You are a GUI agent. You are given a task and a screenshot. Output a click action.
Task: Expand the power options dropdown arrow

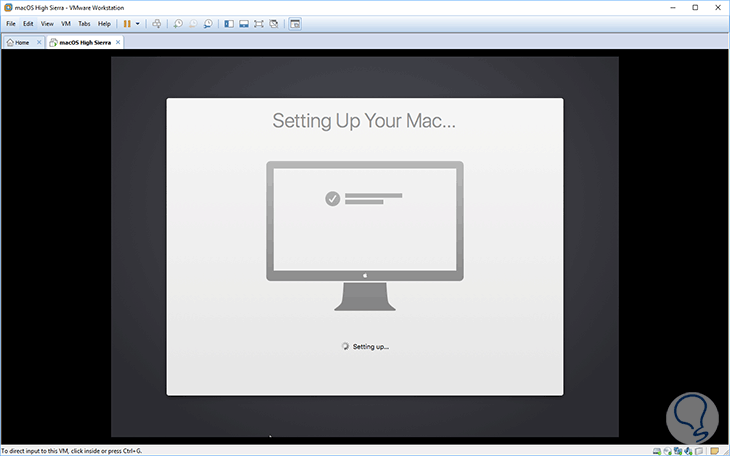click(x=137, y=24)
